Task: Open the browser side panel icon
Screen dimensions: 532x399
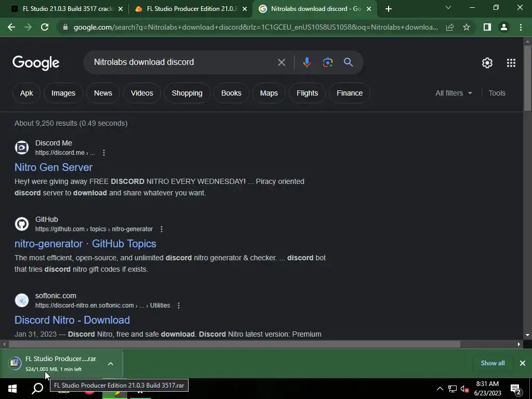Action: coord(487,27)
